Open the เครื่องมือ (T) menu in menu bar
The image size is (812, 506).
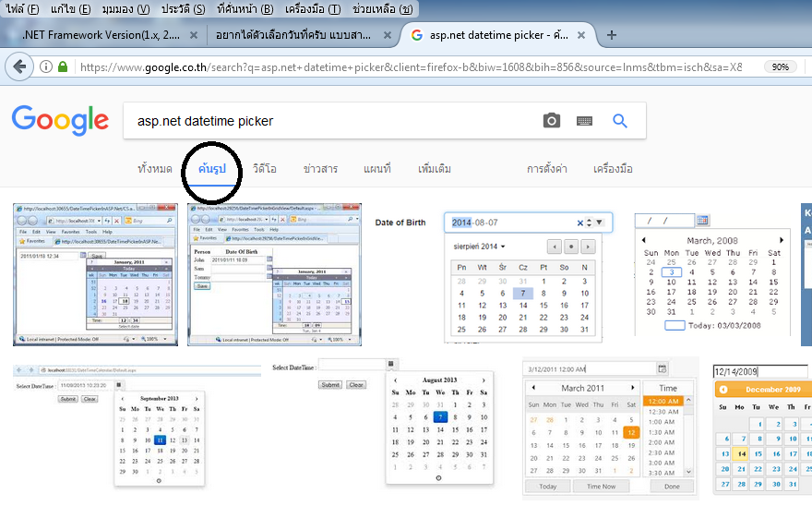(x=313, y=9)
